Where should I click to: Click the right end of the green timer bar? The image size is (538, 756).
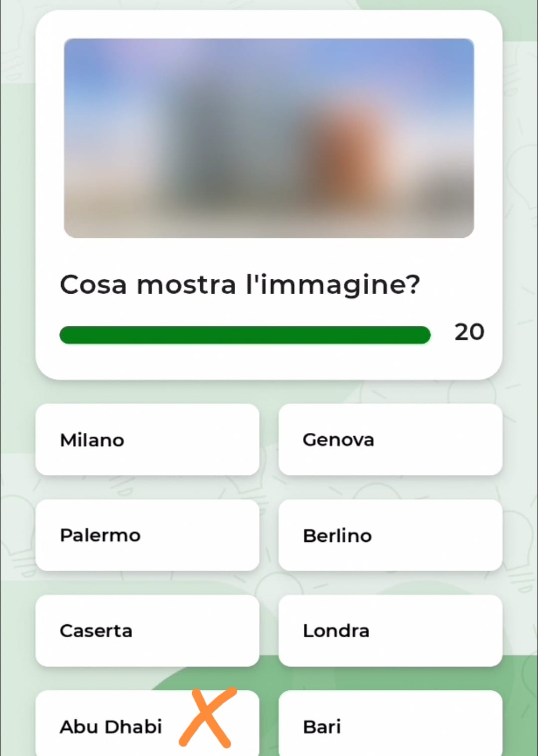pos(422,335)
